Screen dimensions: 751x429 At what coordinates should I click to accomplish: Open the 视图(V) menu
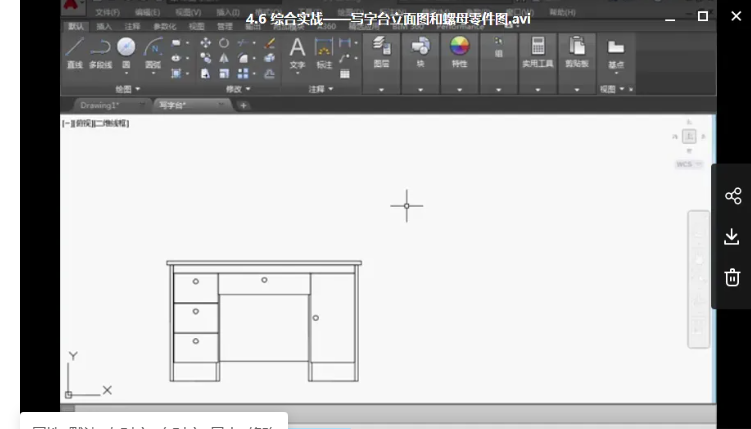(x=188, y=12)
